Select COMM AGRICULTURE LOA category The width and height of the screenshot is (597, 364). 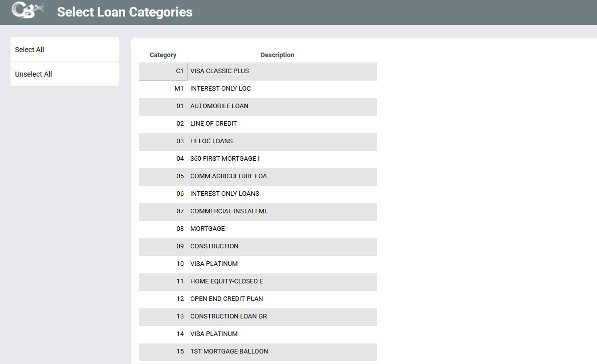[228, 176]
